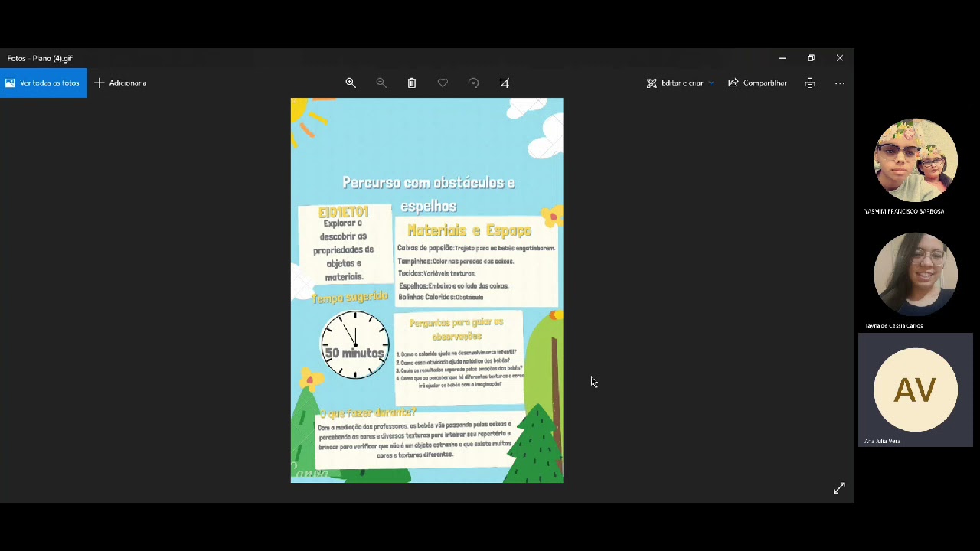Restore down the Fotos window
The image size is (980, 551).
point(811,58)
